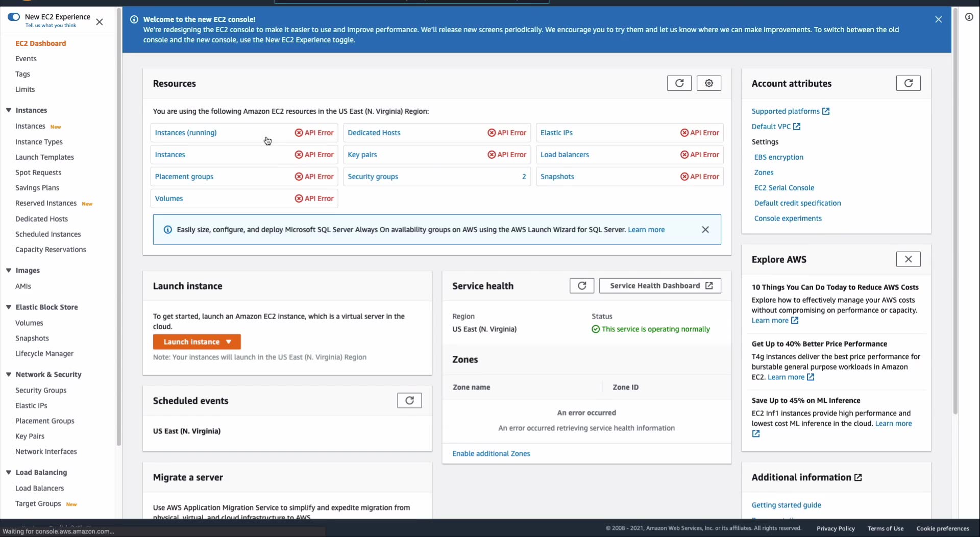This screenshot has width=980, height=537.
Task: Open Learn more about ML Inference
Action: [x=893, y=424]
